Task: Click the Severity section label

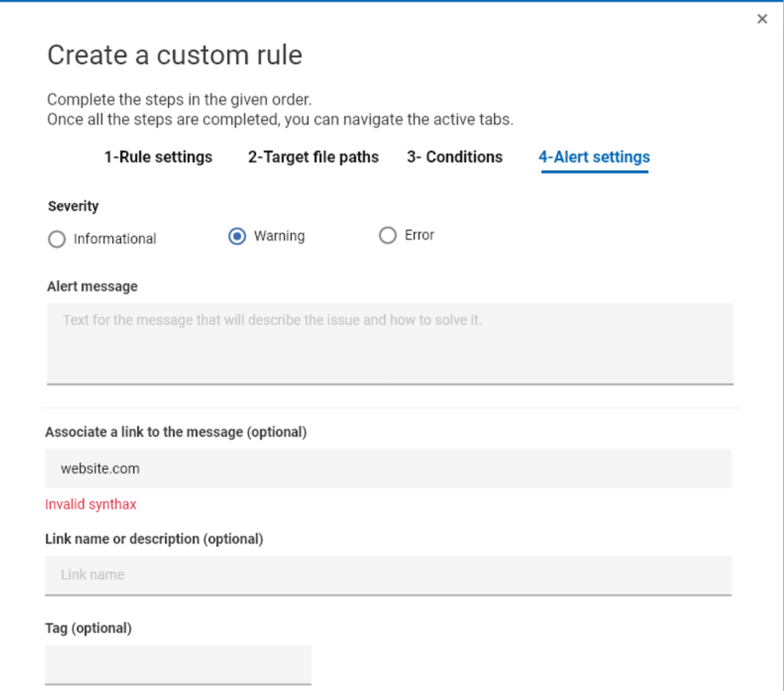Action: point(73,206)
